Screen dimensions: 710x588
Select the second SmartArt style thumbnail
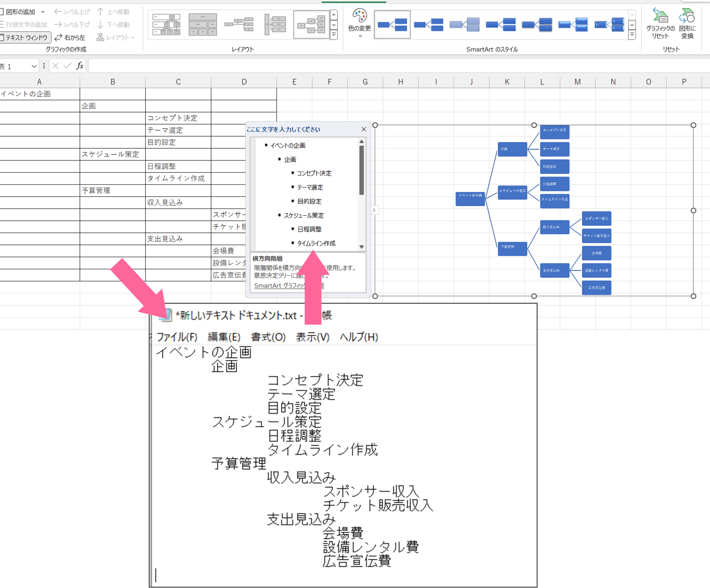click(x=429, y=24)
